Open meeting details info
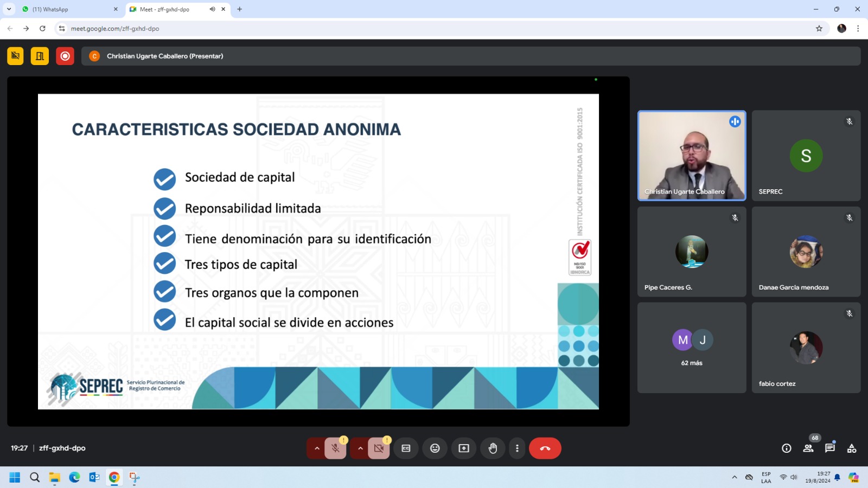The height and width of the screenshot is (488, 868). click(x=786, y=448)
